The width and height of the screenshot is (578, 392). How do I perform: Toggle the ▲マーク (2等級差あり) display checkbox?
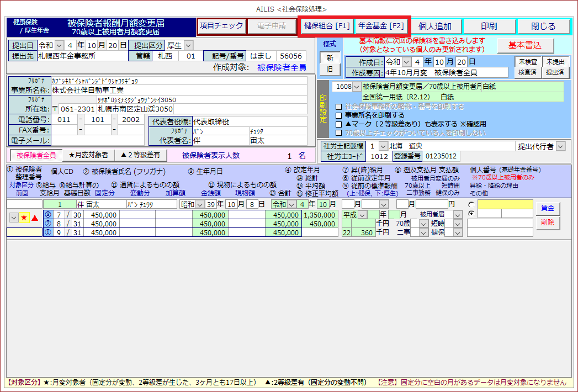pos(339,124)
